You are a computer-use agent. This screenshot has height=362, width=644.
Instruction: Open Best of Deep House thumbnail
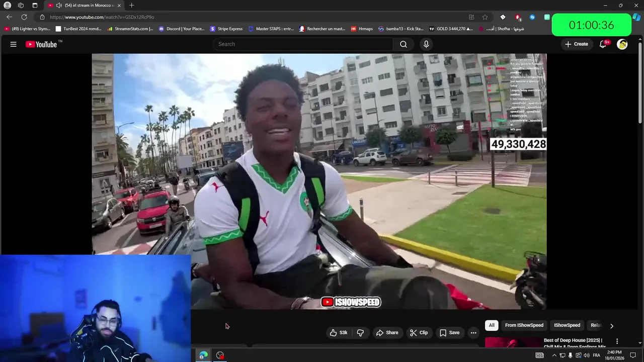point(512,343)
